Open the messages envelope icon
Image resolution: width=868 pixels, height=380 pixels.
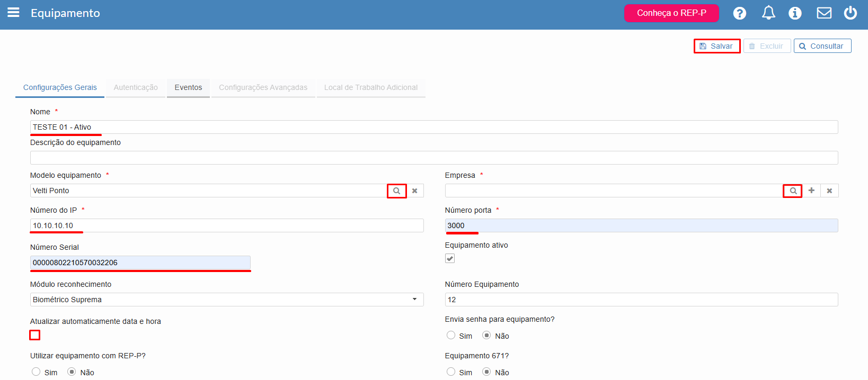(x=824, y=13)
